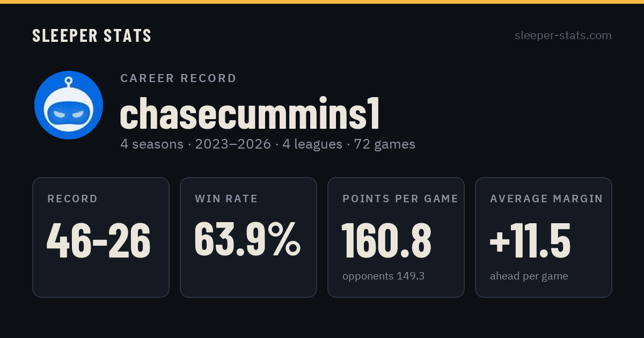
Task: Select the AVERAGE MARGIN card
Action: (544, 237)
